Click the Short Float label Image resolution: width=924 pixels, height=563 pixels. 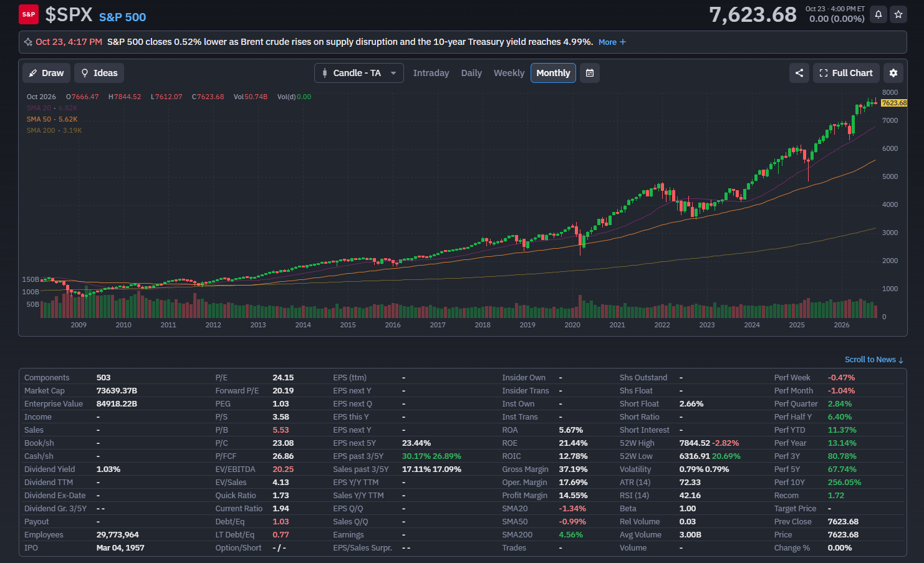pyautogui.click(x=639, y=404)
